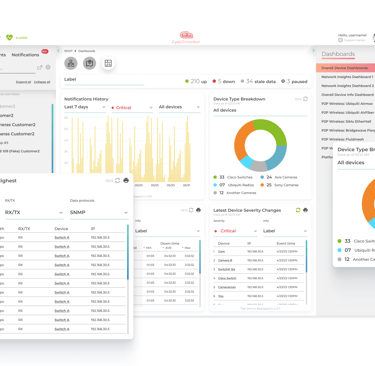Filter by 34 stale data status
Image resolution: width=375 pixels, height=366 pixels.
[258, 81]
